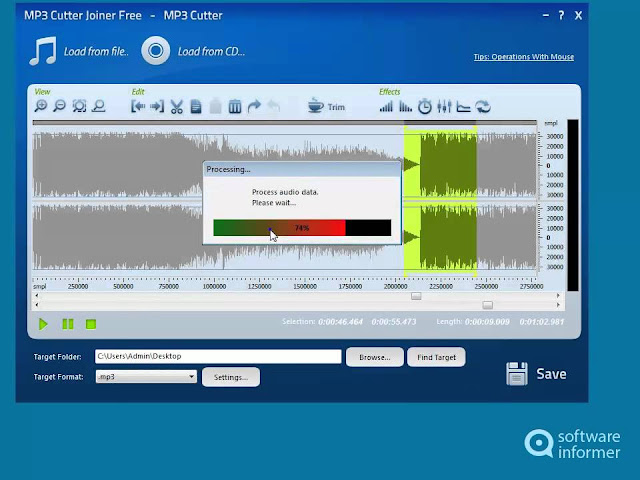Zoom to the selection
Screen dimensions: 640x480
point(98,107)
